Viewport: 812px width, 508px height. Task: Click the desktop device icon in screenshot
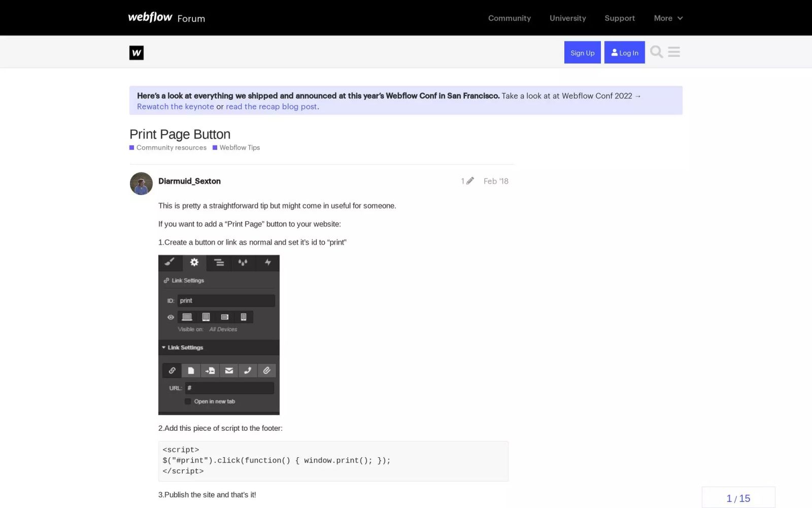coord(187,317)
